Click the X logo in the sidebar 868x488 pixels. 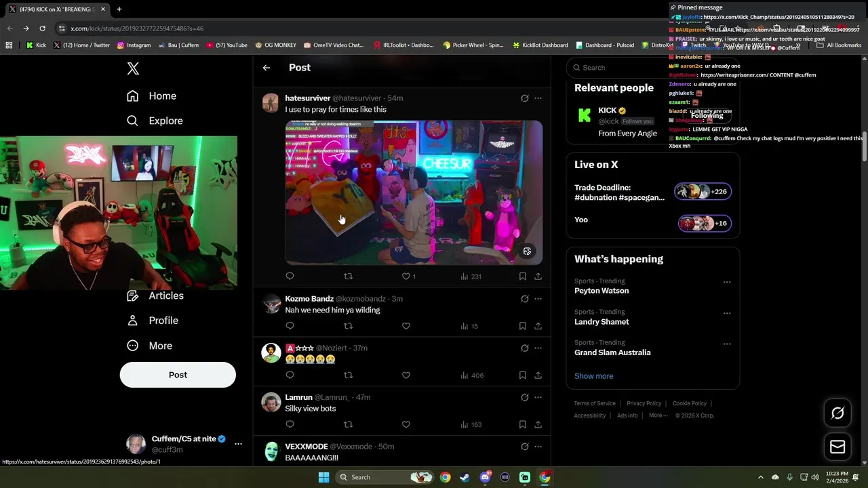pyautogui.click(x=133, y=68)
